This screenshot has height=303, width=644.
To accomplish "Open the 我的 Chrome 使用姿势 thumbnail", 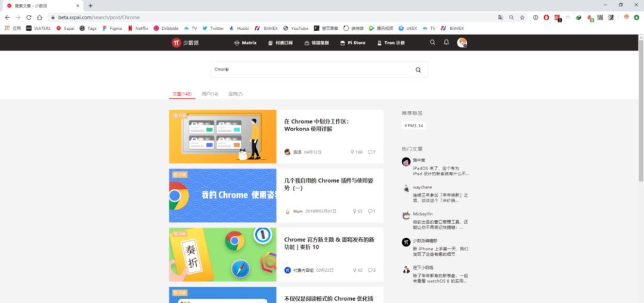I will click(222, 196).
